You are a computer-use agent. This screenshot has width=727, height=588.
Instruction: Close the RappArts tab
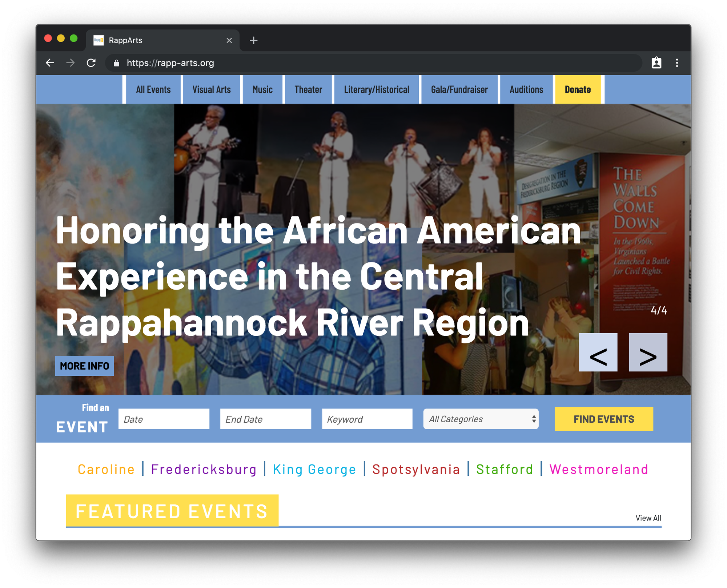(229, 40)
